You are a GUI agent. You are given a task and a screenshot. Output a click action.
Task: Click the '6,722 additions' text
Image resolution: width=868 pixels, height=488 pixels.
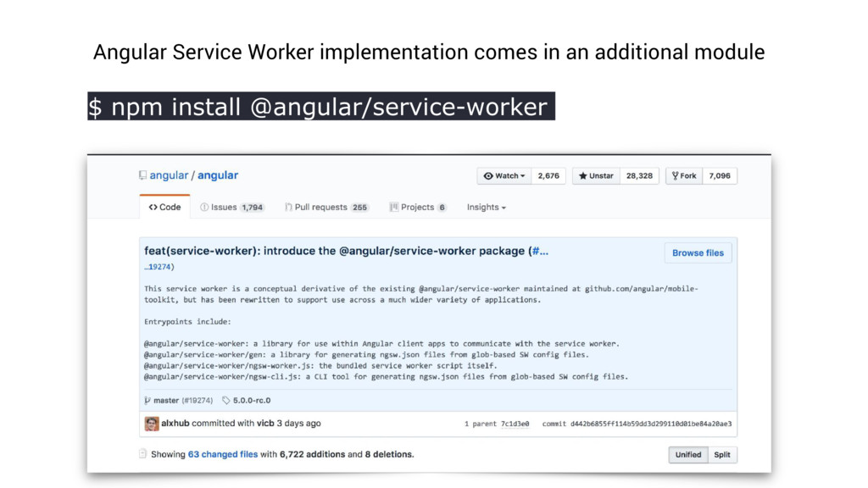[312, 454]
